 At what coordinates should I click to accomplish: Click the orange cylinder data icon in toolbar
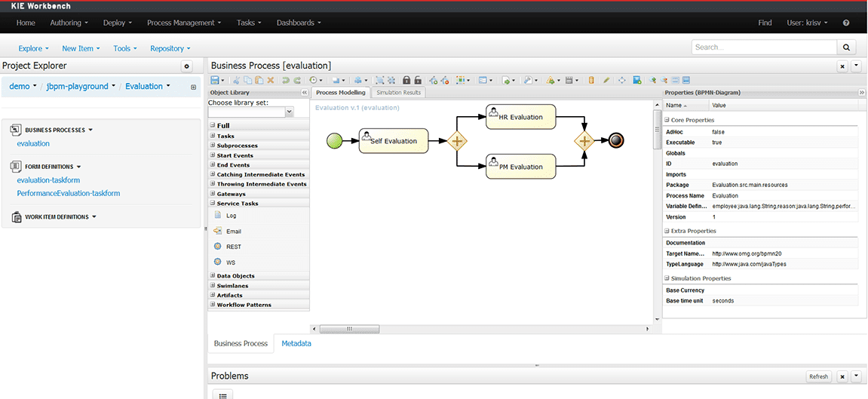tap(591, 80)
